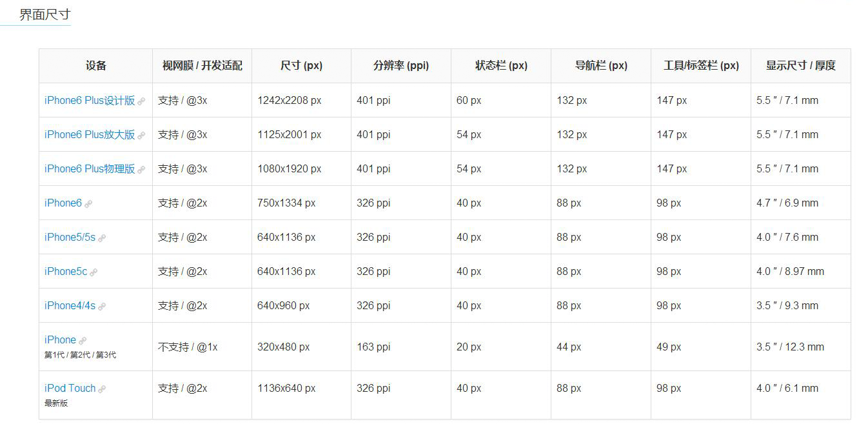Open the iPod Touch link
This screenshot has width=868, height=446.
(x=70, y=389)
